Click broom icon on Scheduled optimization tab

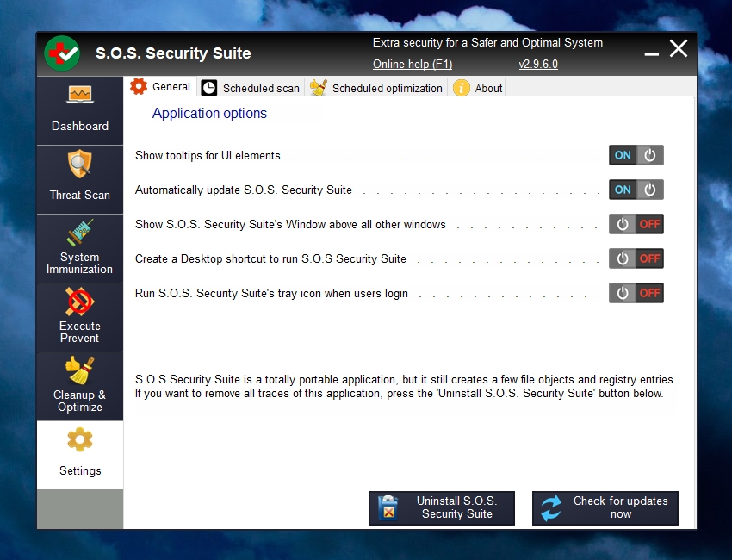click(319, 88)
